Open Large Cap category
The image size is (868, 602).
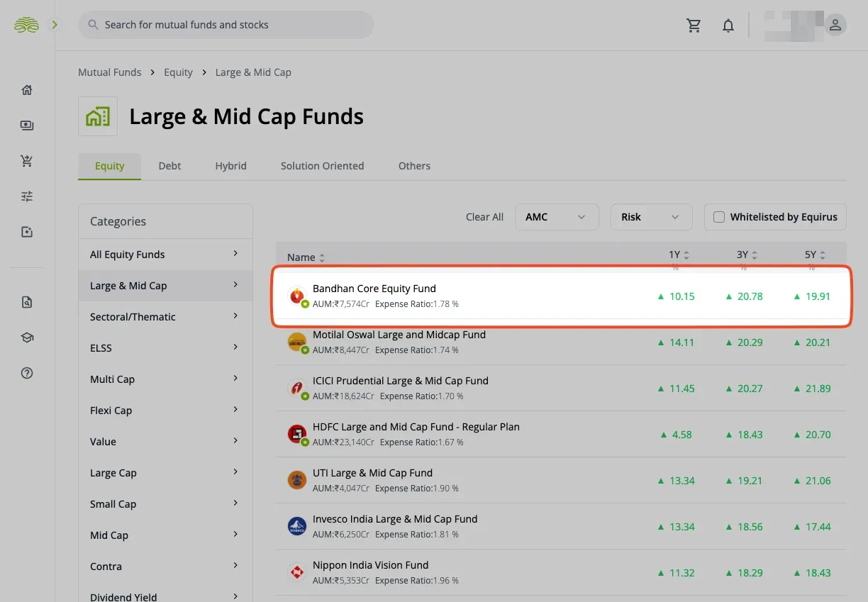tap(165, 473)
